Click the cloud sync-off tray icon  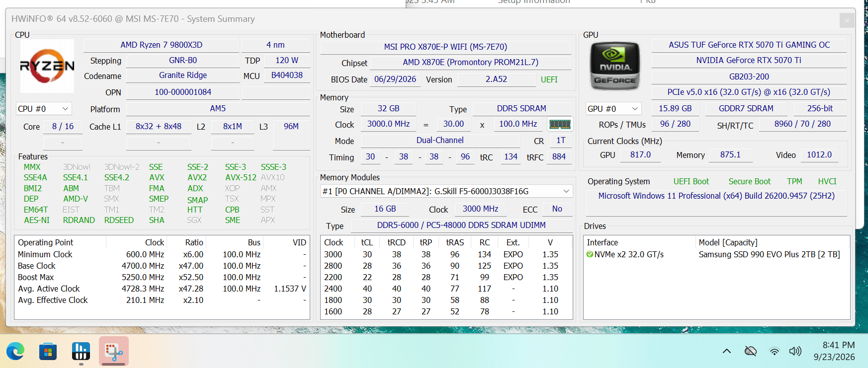tap(751, 352)
